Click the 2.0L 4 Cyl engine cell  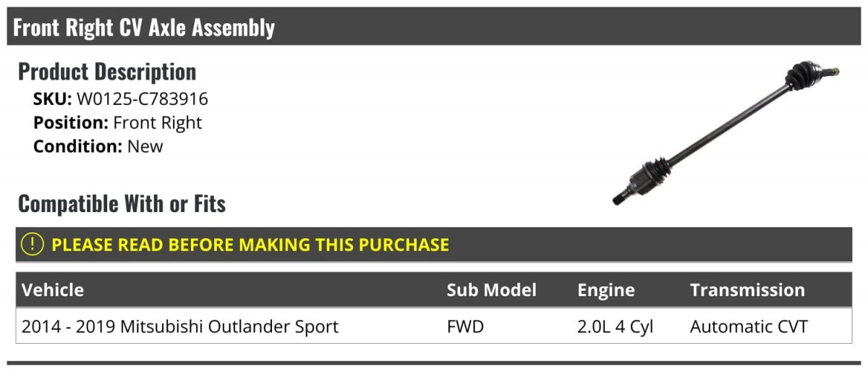(616, 326)
